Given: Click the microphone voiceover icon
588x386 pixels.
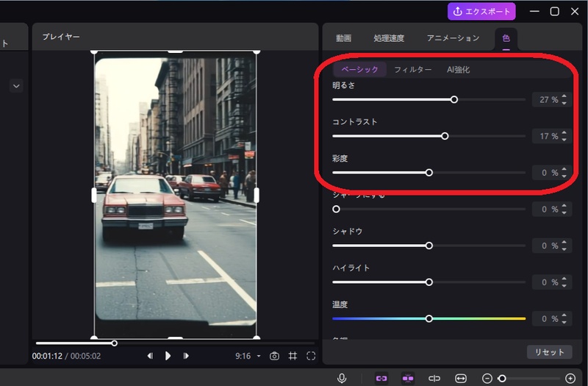Looking at the screenshot, I should tap(342, 378).
